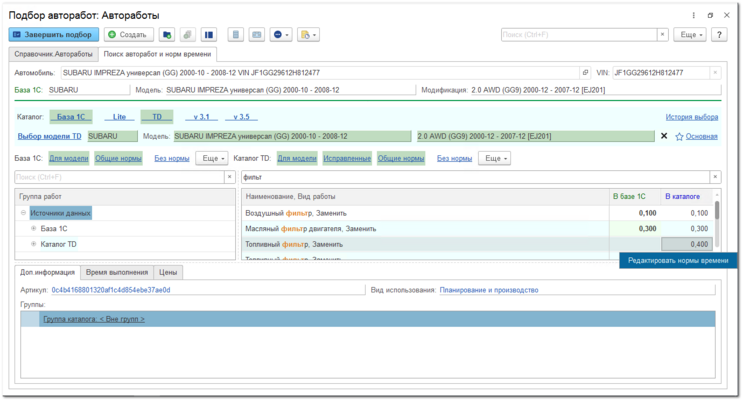743x401 pixels.
Task: Click the dark-blue columns view icon
Action: [208, 35]
